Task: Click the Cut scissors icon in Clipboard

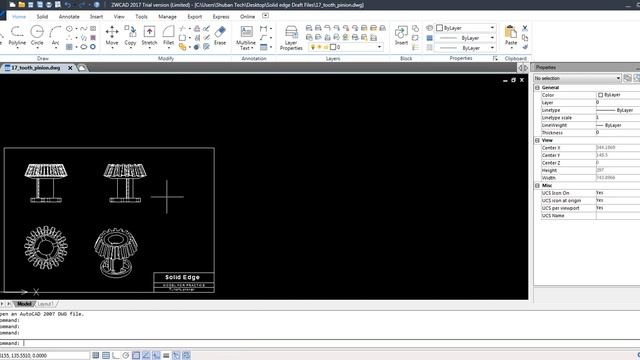Action: [x=525, y=28]
